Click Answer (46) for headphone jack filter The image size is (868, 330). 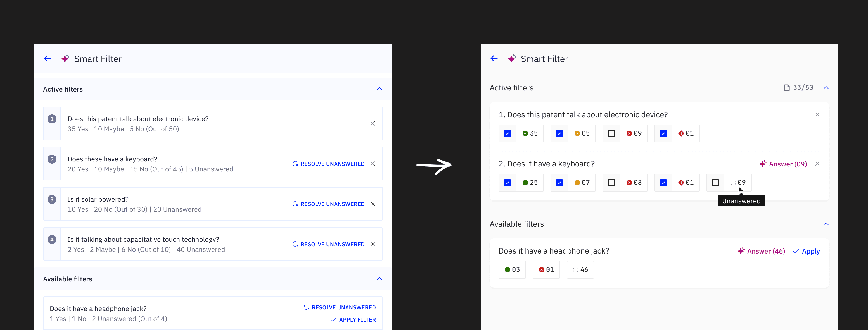point(761,251)
